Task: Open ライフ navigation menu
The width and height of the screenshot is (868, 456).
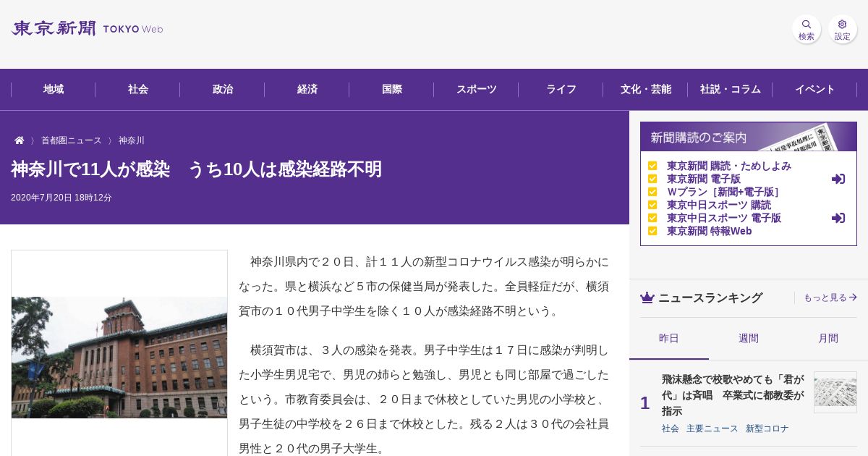Action: 561,90
